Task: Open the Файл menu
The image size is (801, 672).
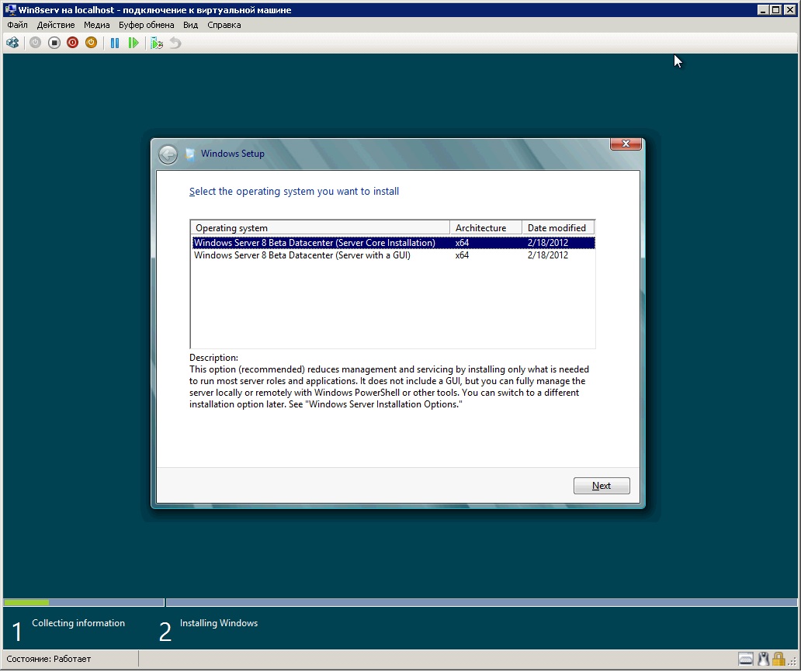Action: (x=17, y=25)
